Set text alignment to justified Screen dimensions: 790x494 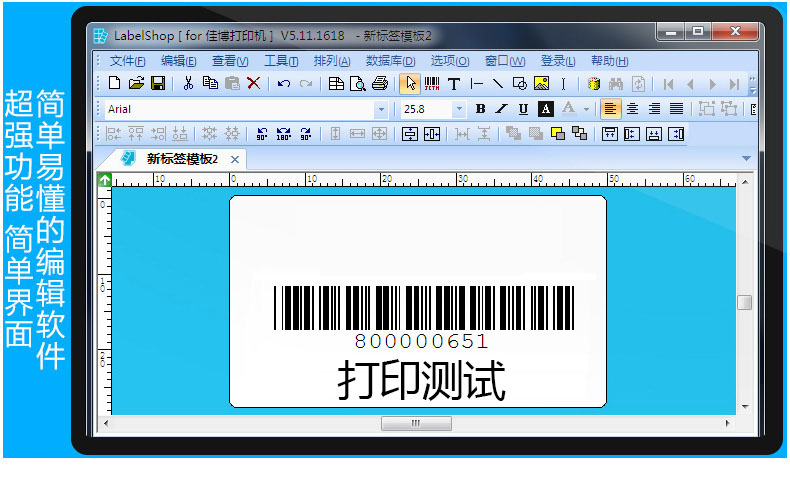click(676, 108)
